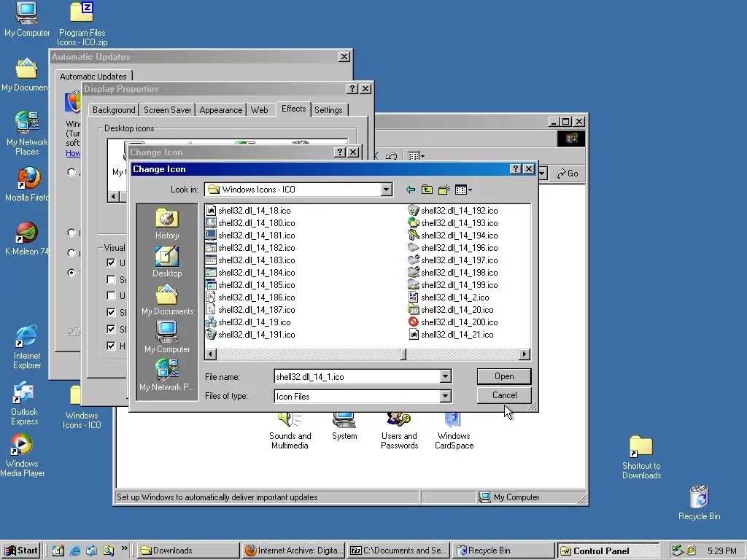Create a new folder in dialog
747x560 pixels.
coord(444,190)
